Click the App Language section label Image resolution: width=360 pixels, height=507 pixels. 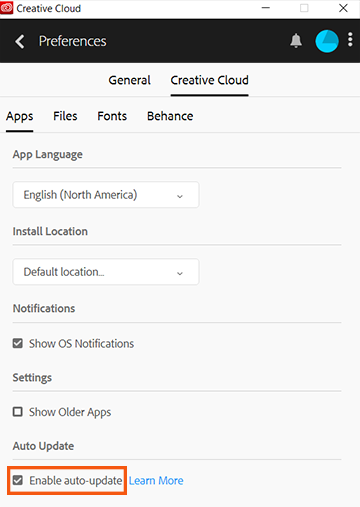tap(47, 155)
